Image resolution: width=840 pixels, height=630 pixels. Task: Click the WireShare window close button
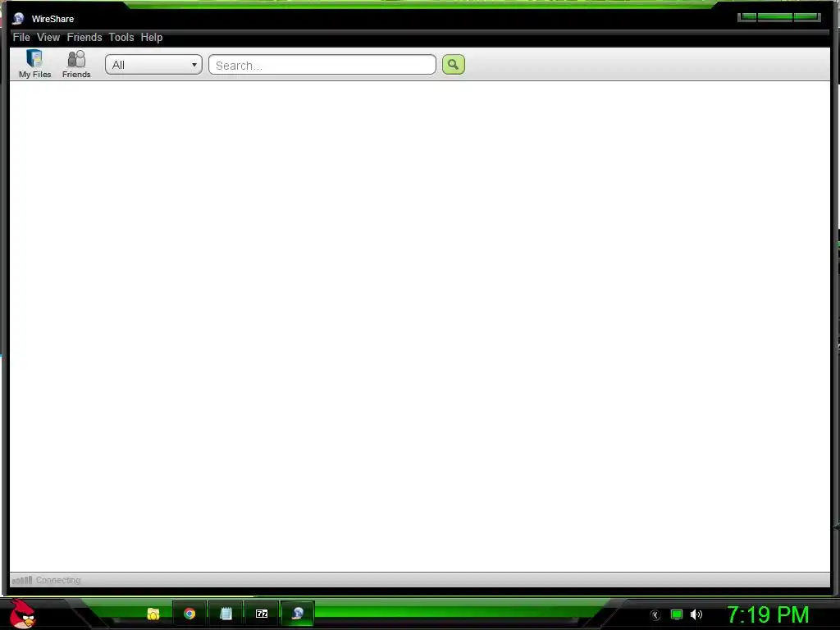click(x=807, y=17)
